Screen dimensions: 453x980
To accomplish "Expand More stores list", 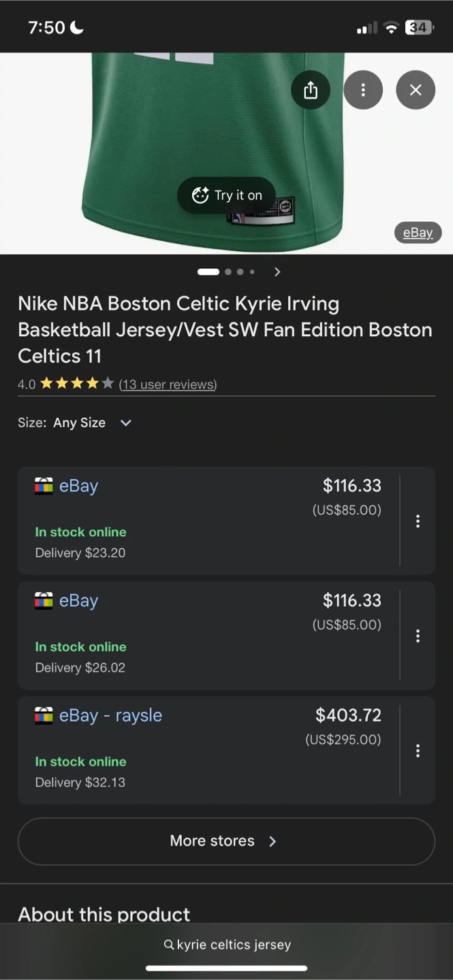I will pos(226,841).
